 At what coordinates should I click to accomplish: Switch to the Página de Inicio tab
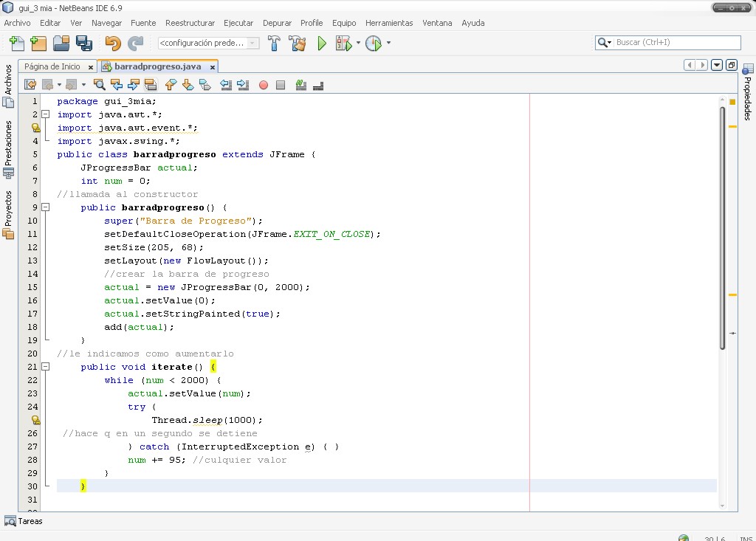(x=52, y=66)
